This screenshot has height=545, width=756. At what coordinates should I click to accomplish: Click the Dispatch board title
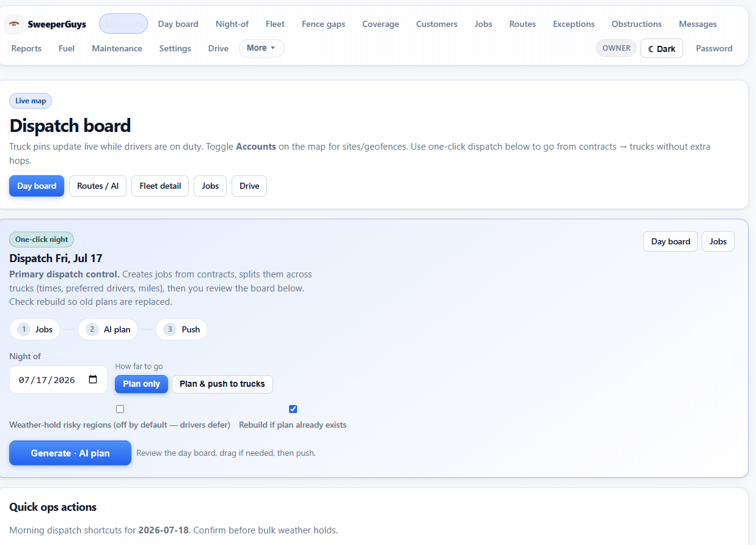(70, 126)
